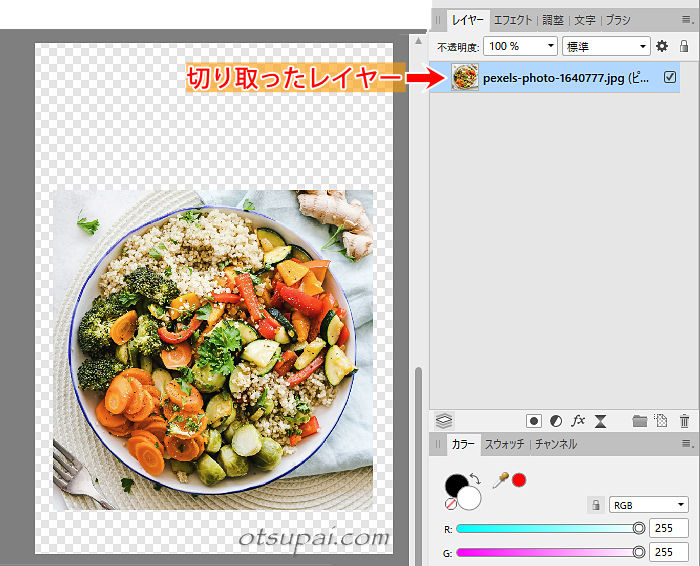Viewport: 700px width, 566px height.
Task: Click the red picked color swatch
Action: point(519,481)
